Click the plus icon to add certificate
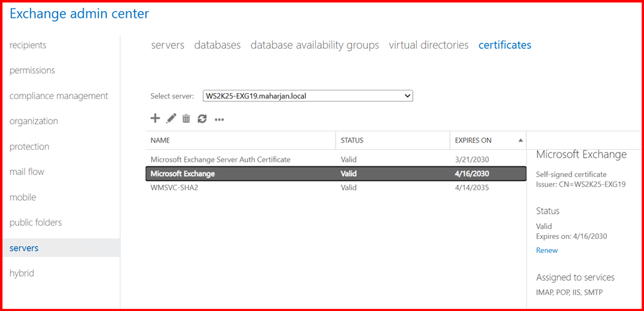Screen dimensions: 644x311 pos(155,119)
